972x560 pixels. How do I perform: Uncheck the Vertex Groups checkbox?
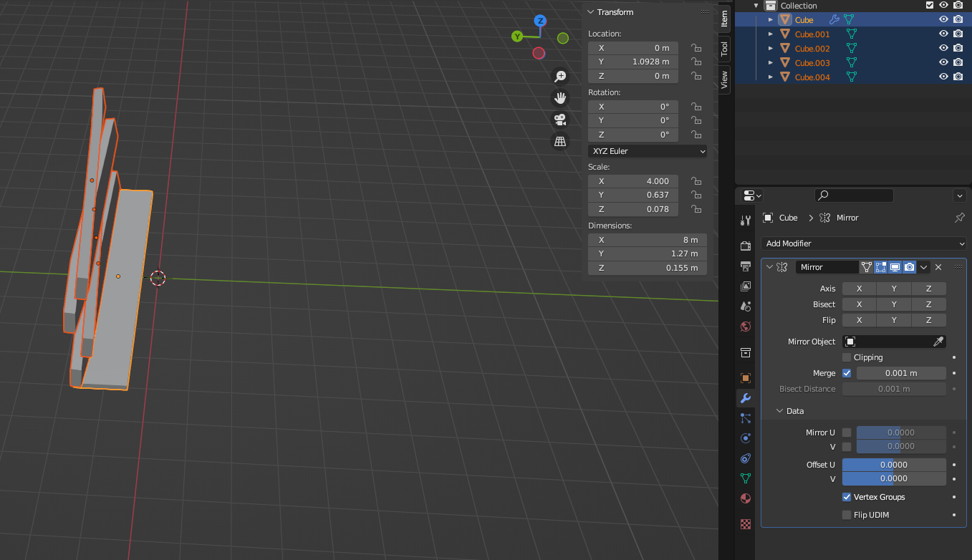[x=847, y=497]
